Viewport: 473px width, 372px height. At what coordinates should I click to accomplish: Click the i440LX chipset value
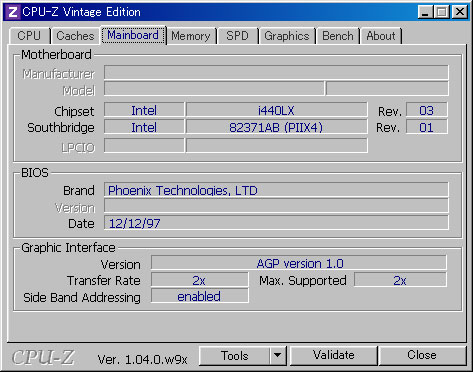point(276,110)
